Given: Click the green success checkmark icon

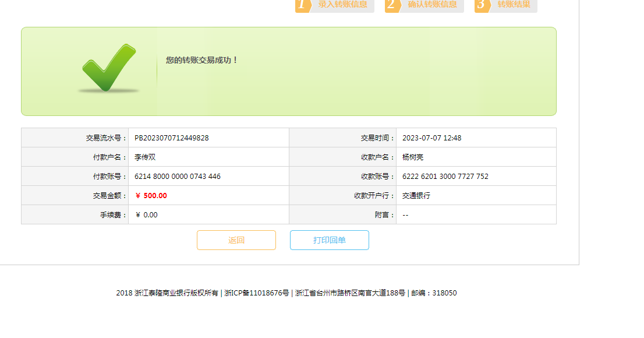Looking at the screenshot, I should pos(109,68).
